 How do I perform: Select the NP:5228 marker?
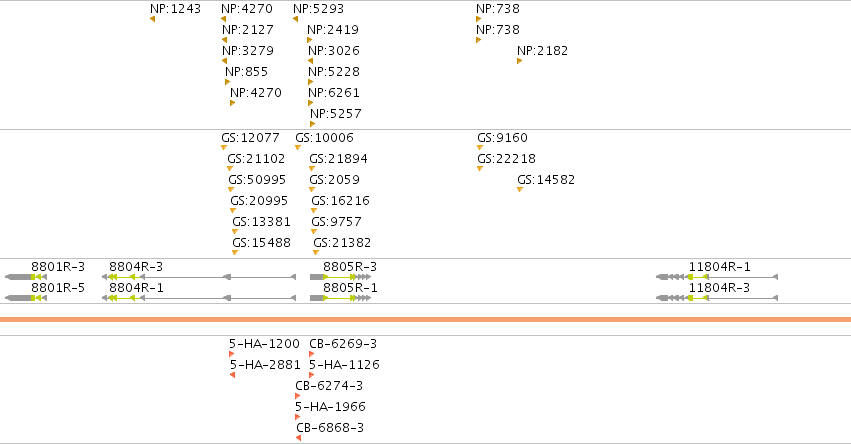310,82
